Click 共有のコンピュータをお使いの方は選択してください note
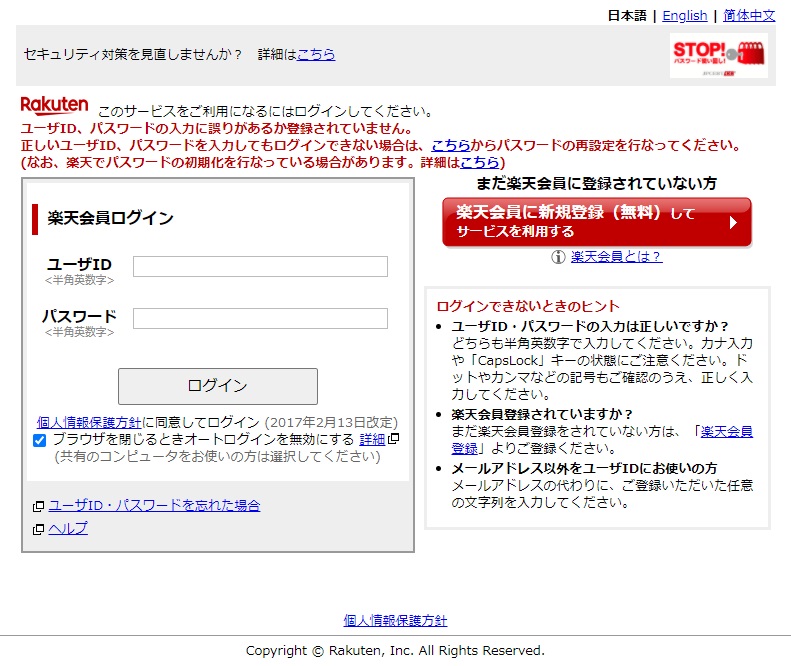791x666 pixels. click(x=217, y=456)
